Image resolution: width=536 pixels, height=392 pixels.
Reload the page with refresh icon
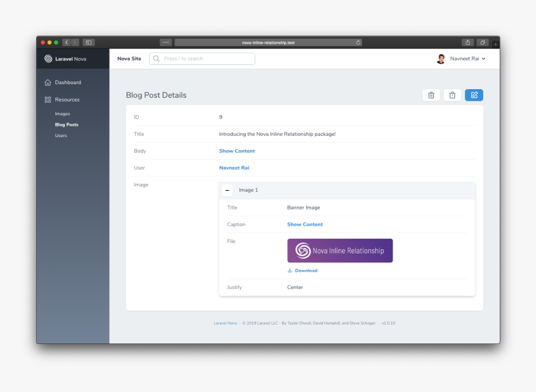click(x=358, y=42)
